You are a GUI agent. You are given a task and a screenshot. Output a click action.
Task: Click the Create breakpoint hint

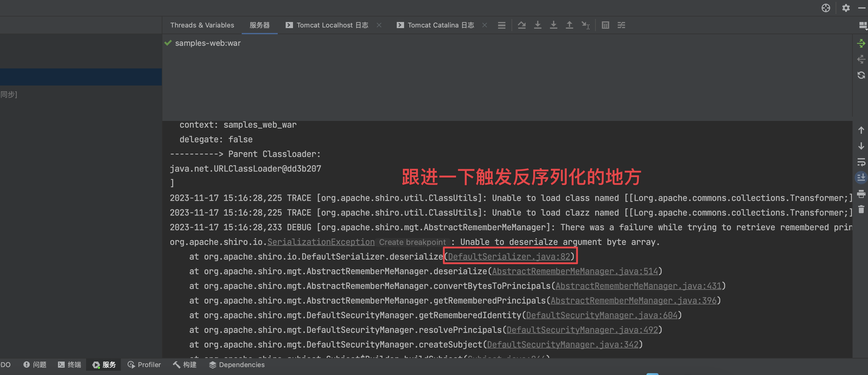pos(412,242)
